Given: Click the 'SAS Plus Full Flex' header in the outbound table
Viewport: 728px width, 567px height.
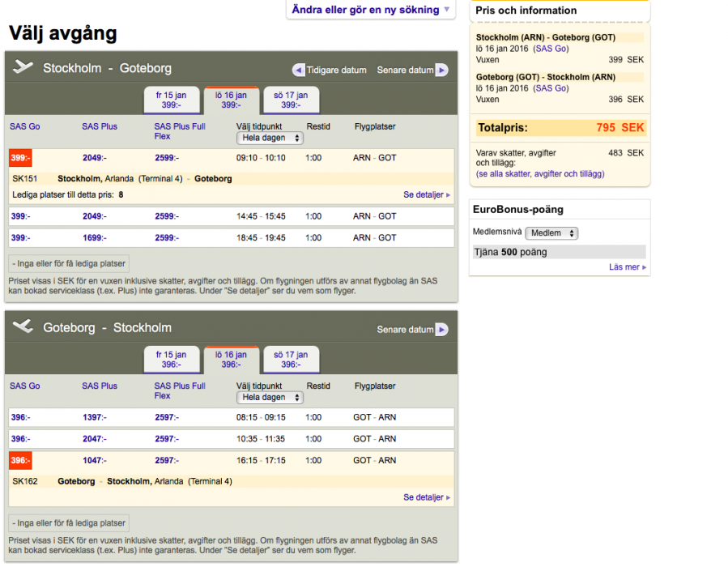Looking at the screenshot, I should [x=180, y=131].
